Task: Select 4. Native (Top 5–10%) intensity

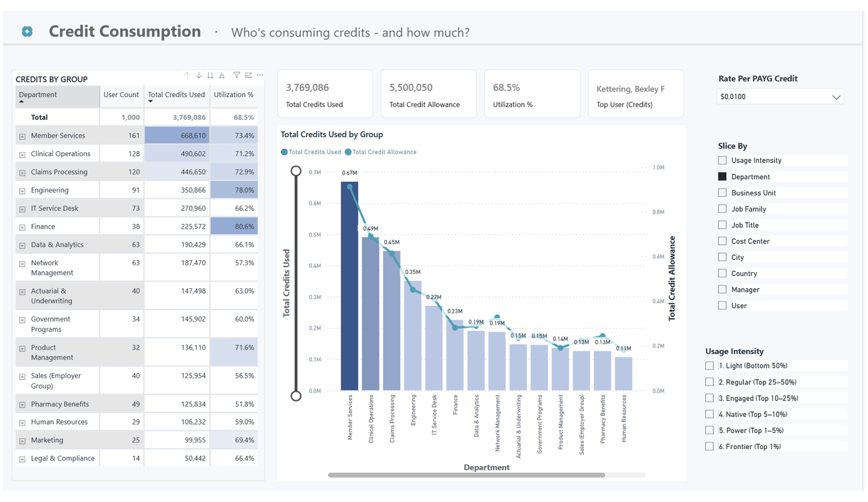Action: 709,414
